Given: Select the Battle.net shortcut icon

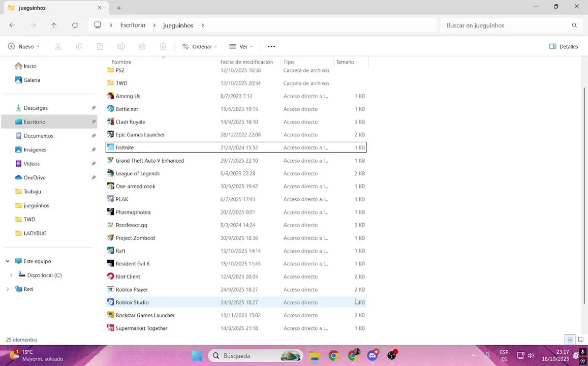Looking at the screenshot, I should click(x=110, y=109).
